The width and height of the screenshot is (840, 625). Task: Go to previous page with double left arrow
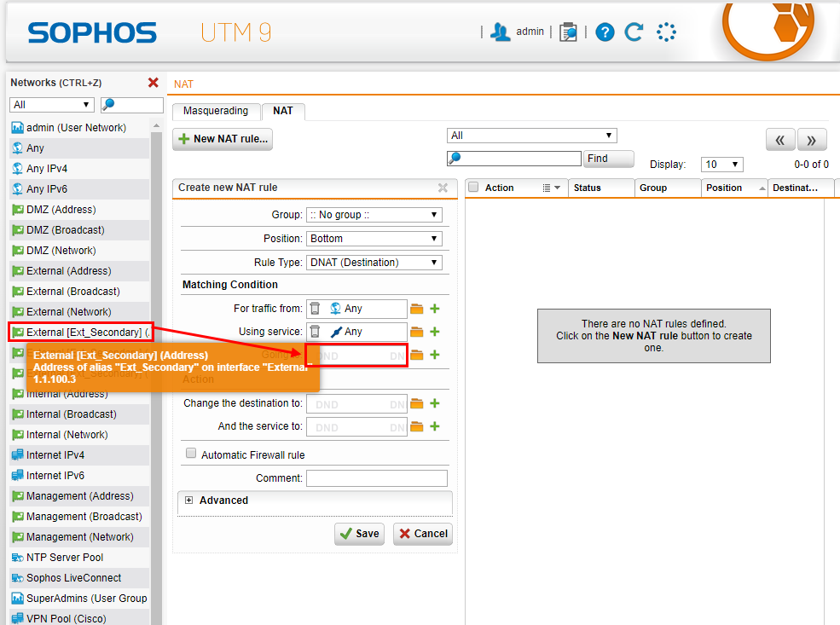780,140
